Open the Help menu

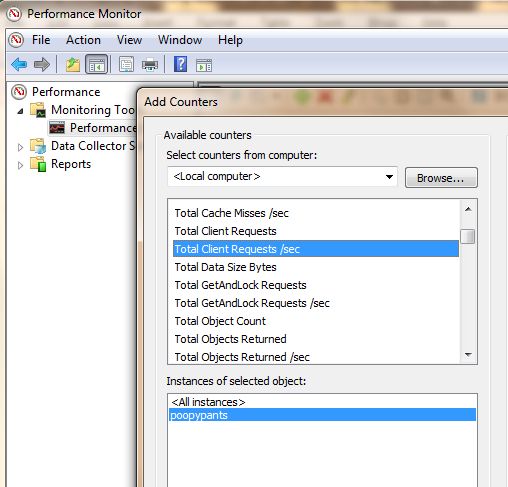230,40
